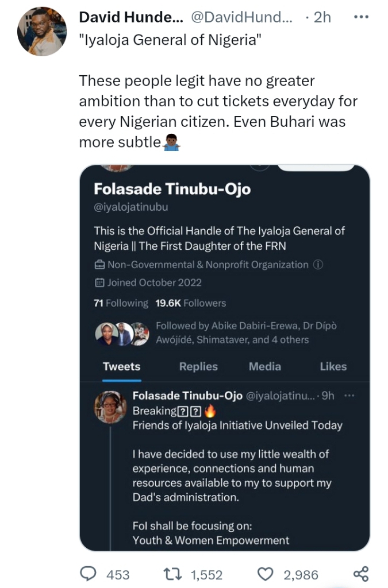Open the share icon on the tweet

360,574
